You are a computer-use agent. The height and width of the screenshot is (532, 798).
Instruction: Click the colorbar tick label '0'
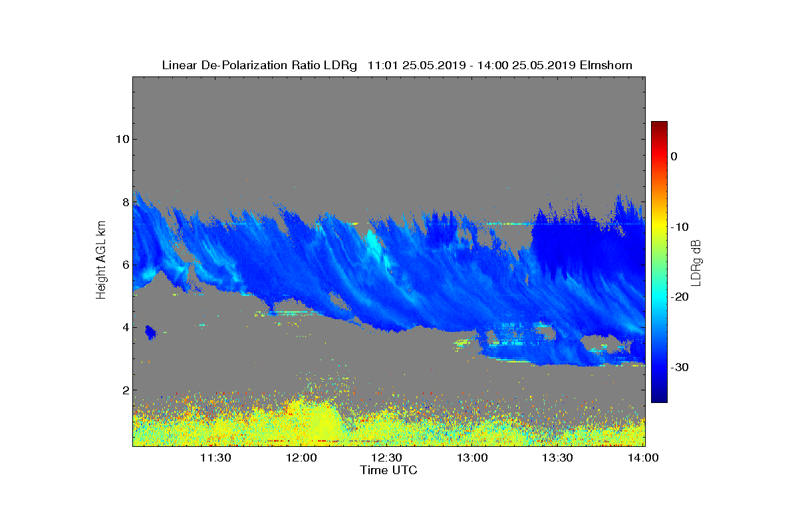(674, 156)
